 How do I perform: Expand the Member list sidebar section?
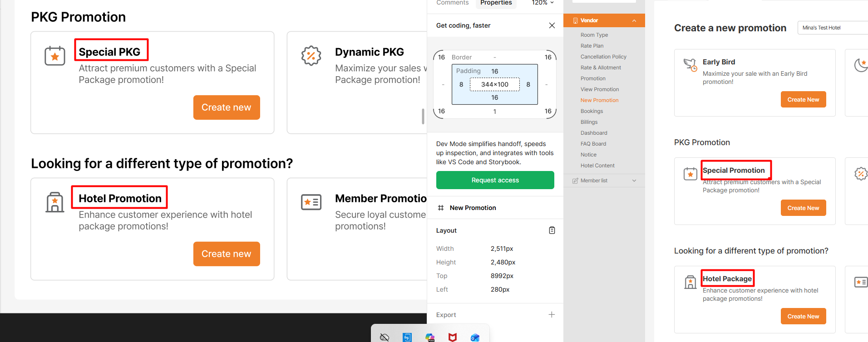634,181
